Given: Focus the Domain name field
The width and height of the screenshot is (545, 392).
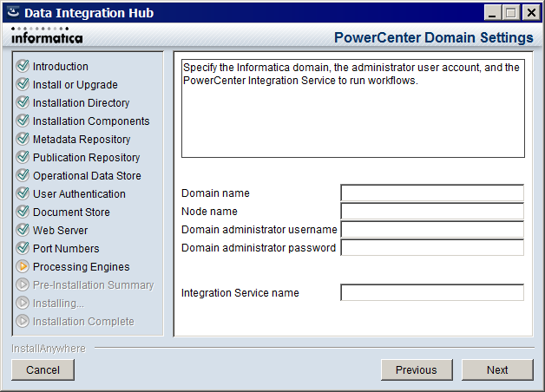Looking at the screenshot, I should 432,193.
